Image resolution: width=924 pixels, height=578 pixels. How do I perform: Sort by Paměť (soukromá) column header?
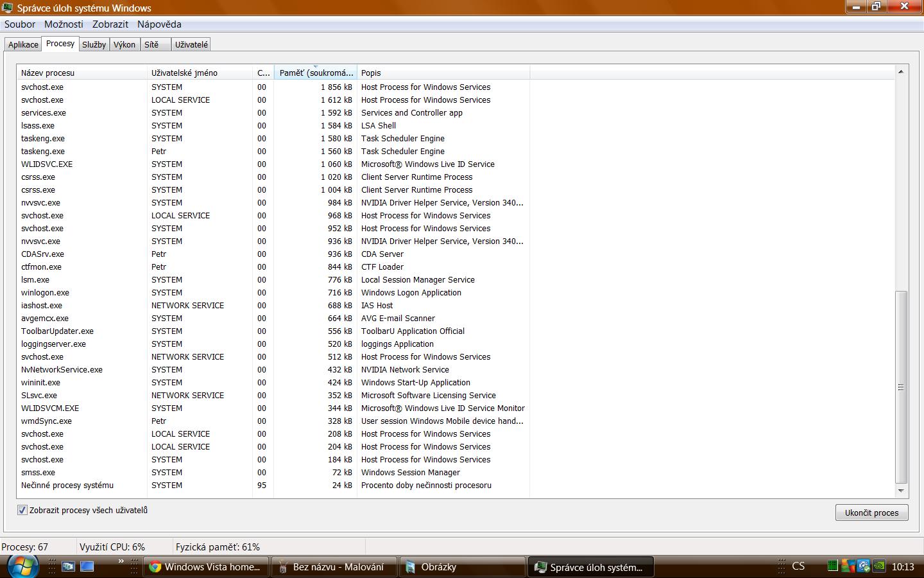pyautogui.click(x=315, y=73)
